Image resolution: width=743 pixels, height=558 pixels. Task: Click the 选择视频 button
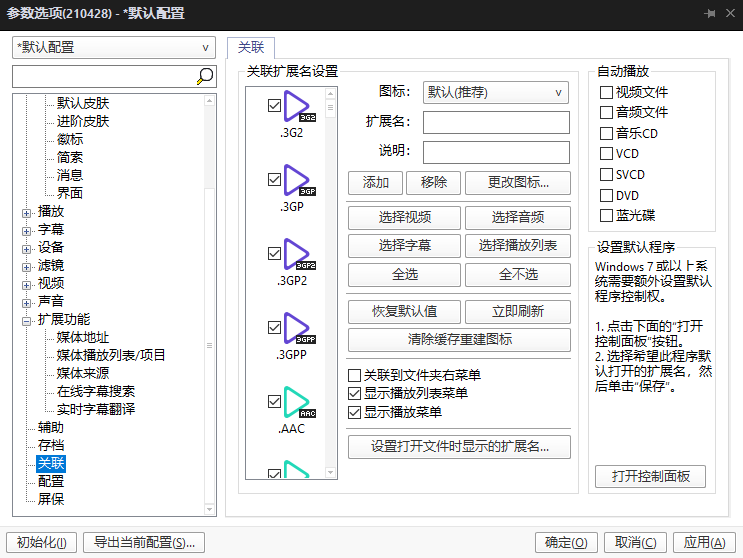pos(404,218)
